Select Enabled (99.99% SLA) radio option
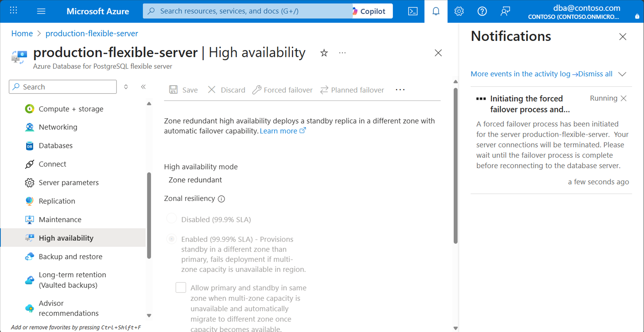This screenshot has width=644, height=332. pyautogui.click(x=172, y=239)
